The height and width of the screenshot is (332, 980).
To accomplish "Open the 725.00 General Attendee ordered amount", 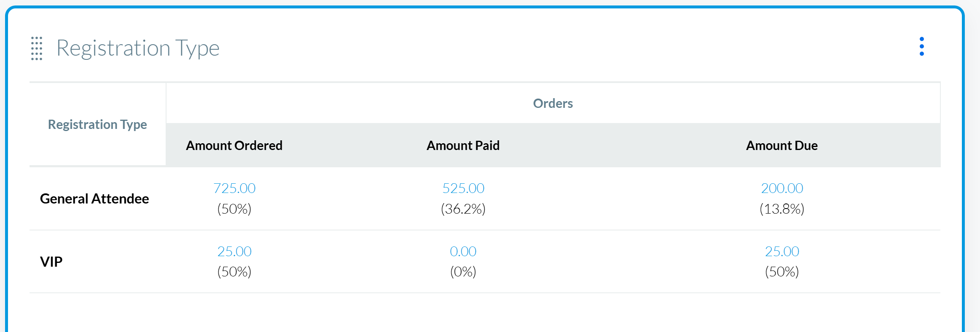I will [x=234, y=188].
